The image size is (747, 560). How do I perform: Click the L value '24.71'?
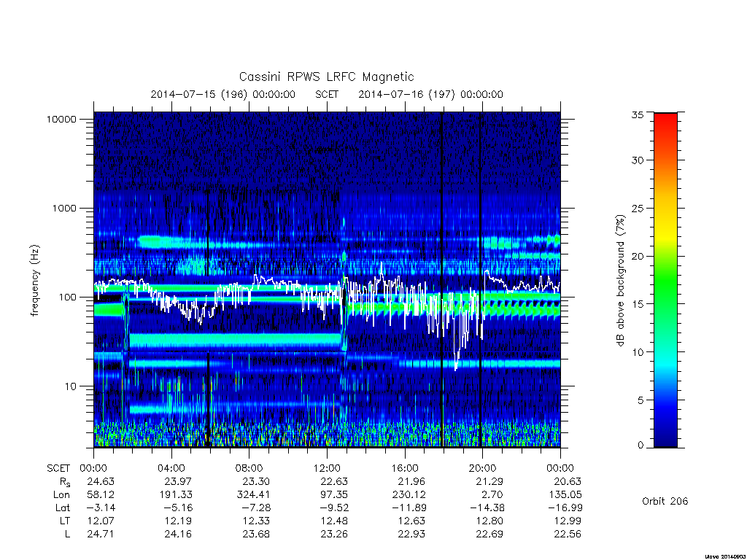pos(101,534)
